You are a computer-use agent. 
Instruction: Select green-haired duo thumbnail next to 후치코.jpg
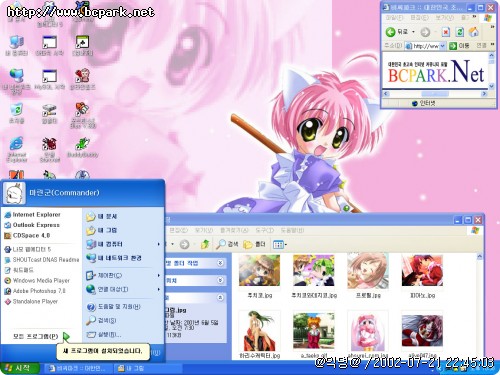314,271
